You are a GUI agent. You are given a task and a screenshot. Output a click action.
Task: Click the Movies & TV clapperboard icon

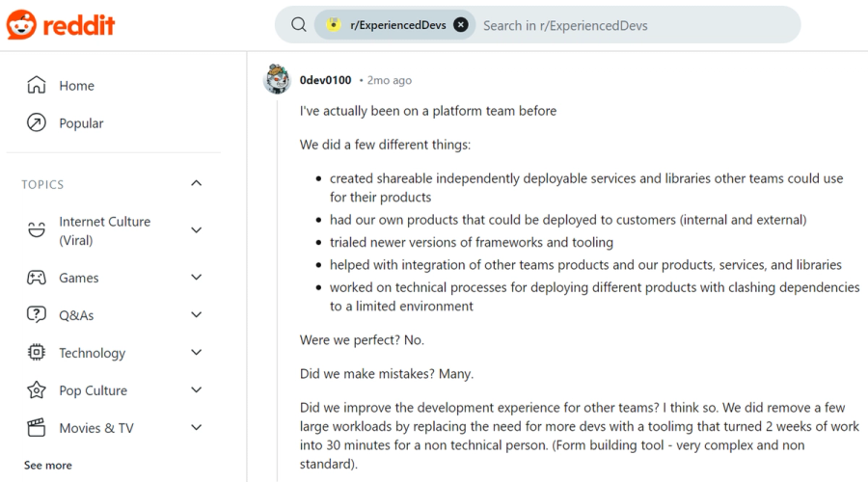tap(37, 428)
